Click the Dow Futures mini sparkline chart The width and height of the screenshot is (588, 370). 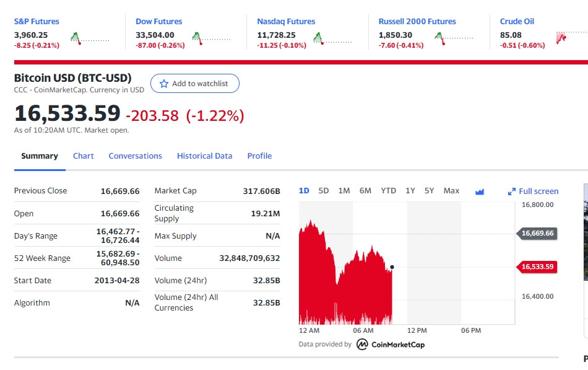(x=211, y=38)
